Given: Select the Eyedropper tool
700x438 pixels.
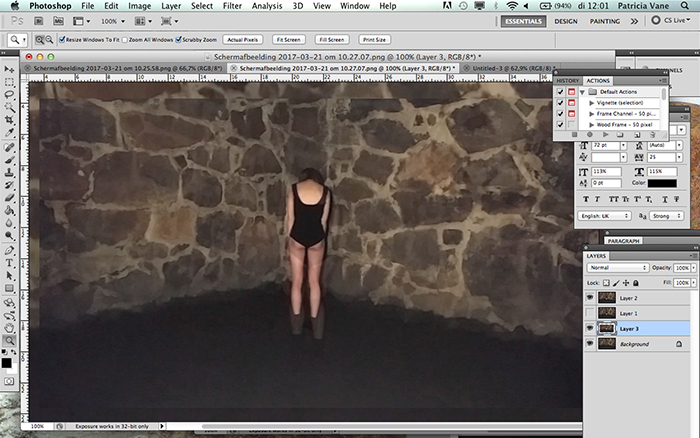Looking at the screenshot, I should click(x=9, y=133).
